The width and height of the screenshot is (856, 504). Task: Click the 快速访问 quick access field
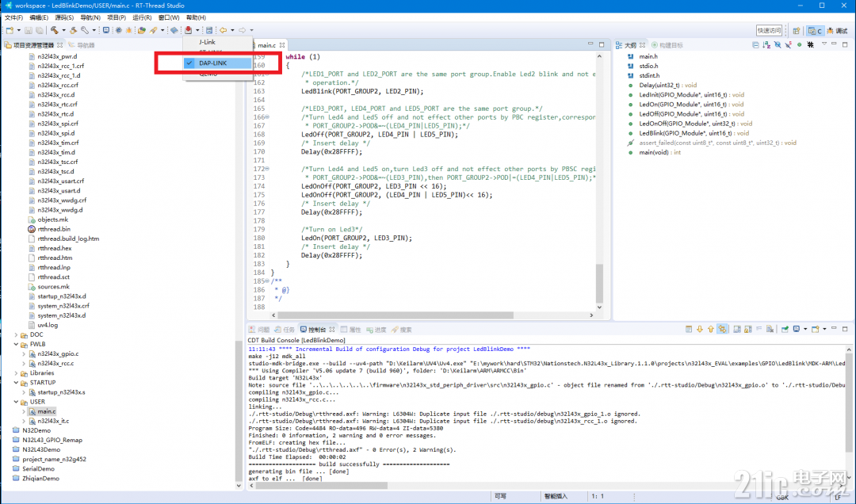(769, 31)
